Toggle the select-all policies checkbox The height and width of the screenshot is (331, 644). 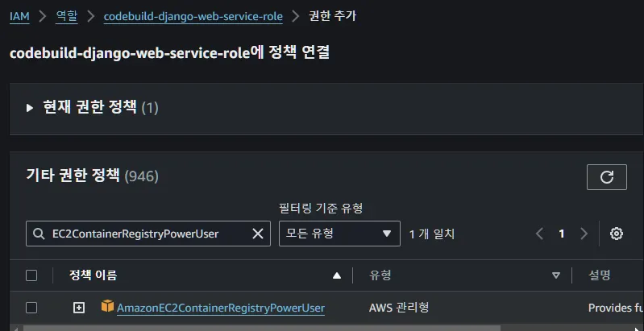coord(31,275)
